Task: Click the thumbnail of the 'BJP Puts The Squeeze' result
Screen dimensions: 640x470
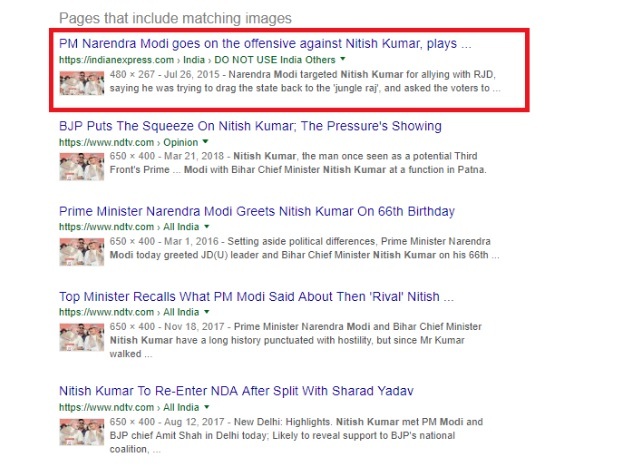Action: 82,166
